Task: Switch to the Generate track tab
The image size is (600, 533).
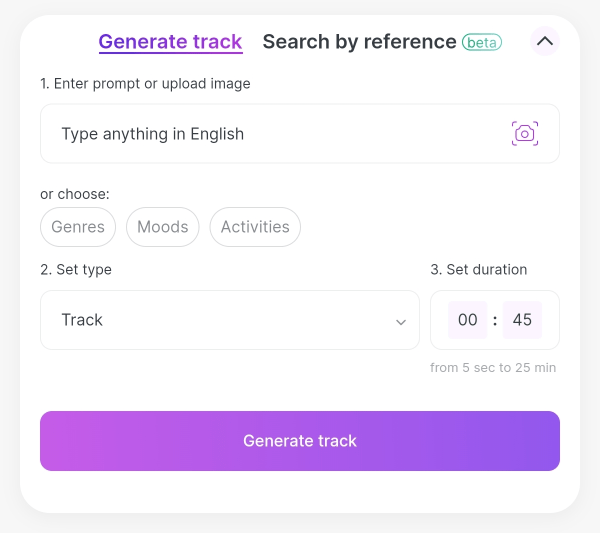Action: coord(170,42)
